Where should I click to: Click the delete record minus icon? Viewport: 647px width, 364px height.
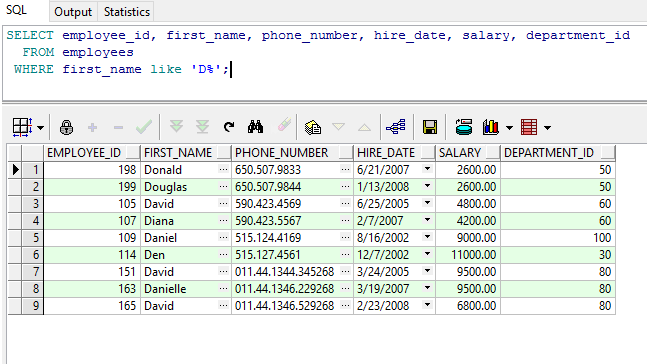[118, 128]
